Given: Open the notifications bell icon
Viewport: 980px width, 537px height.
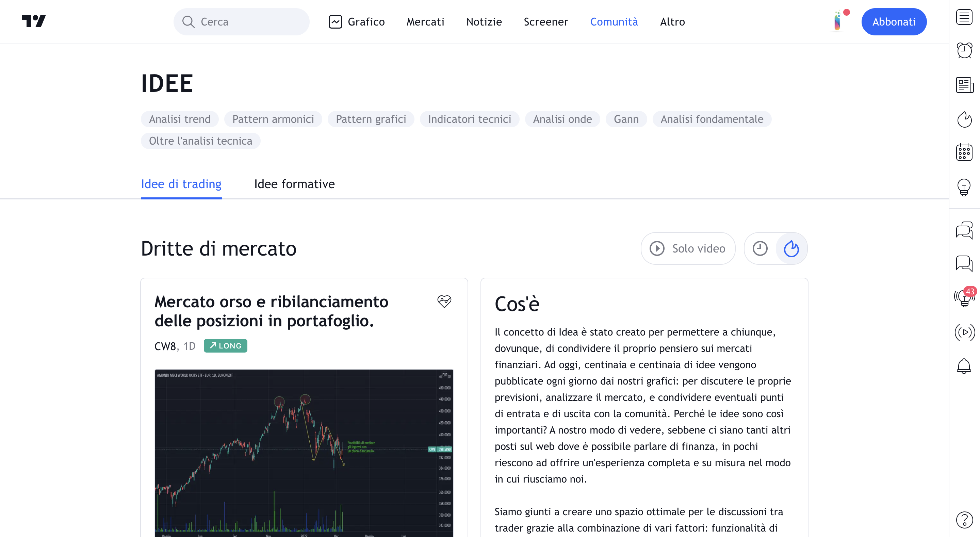Looking at the screenshot, I should click(x=964, y=366).
